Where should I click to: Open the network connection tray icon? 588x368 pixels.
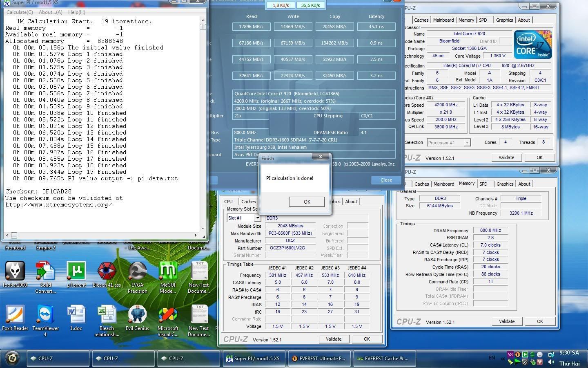[x=551, y=355]
